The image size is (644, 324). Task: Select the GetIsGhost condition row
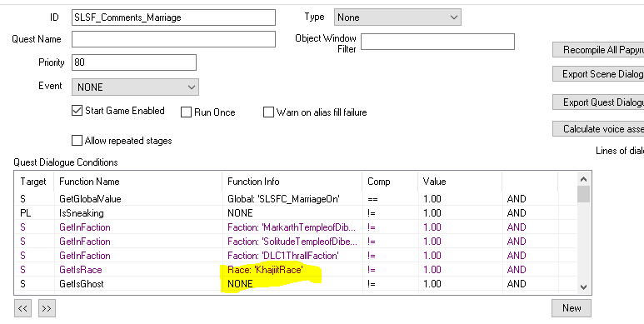click(x=296, y=284)
